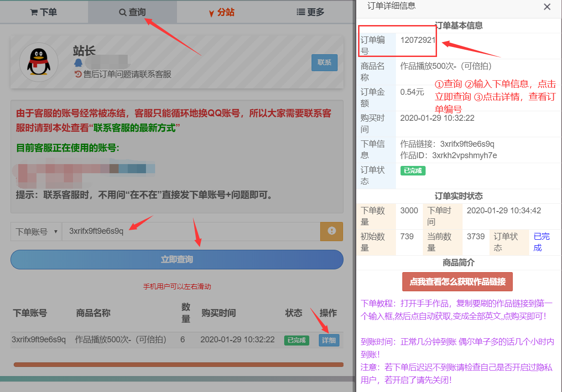Click the orange exclamation help icon
Image resolution: width=562 pixels, height=392 pixels.
coord(331,232)
